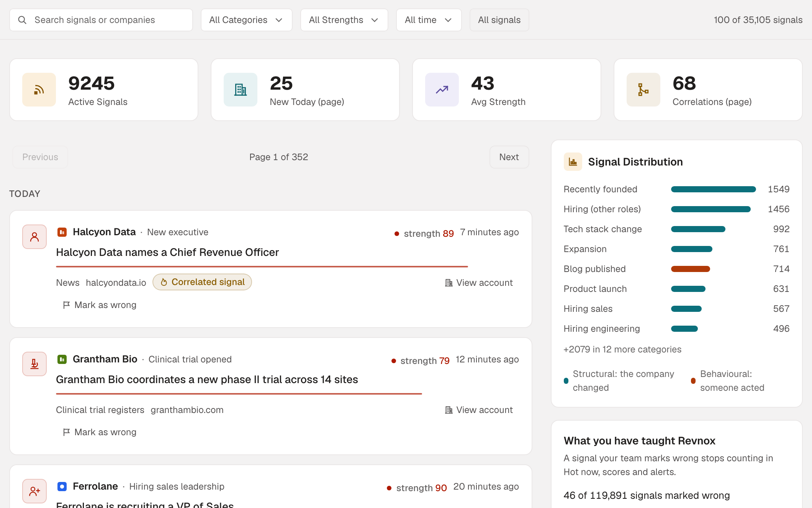Click the '100 of 35,105 signals' count

[x=758, y=20]
